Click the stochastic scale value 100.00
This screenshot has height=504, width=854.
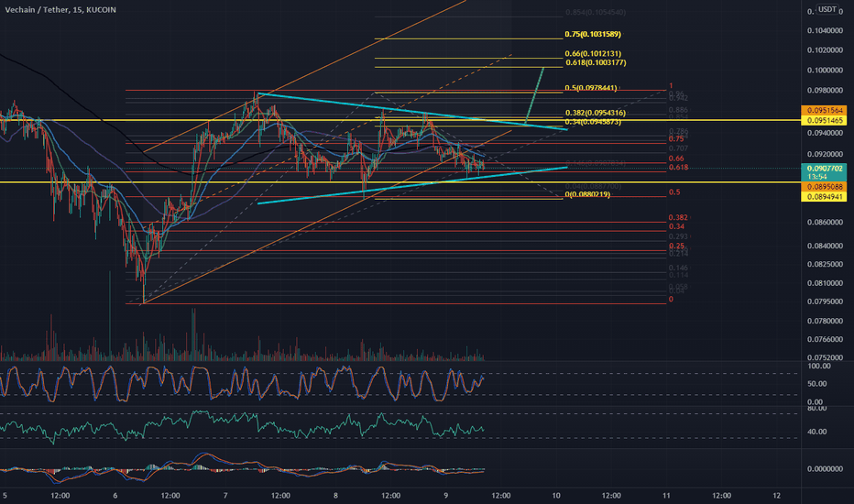point(819,367)
